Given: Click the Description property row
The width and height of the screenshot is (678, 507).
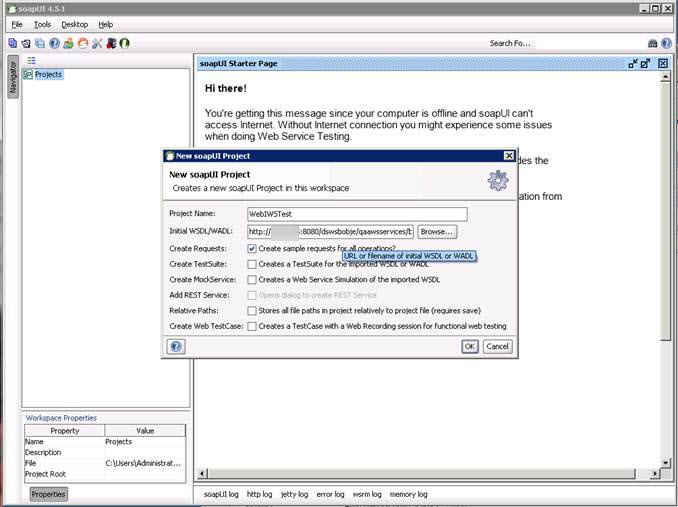Looking at the screenshot, I should coord(105,453).
